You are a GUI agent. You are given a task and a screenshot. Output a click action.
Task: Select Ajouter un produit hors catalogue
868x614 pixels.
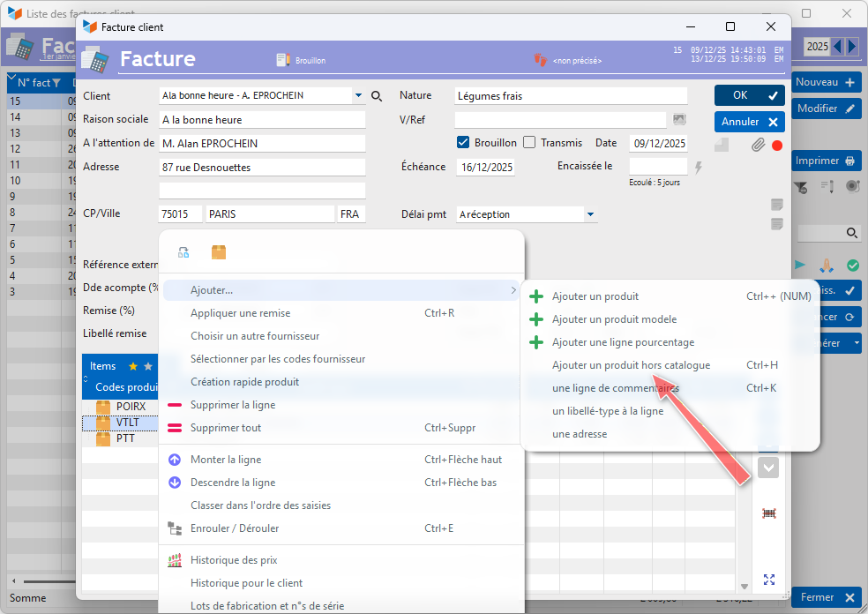630,365
